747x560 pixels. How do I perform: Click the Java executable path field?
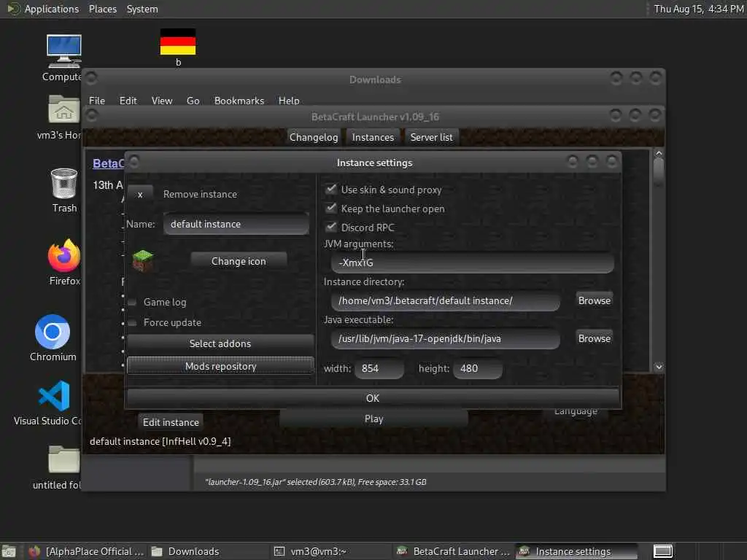point(445,338)
